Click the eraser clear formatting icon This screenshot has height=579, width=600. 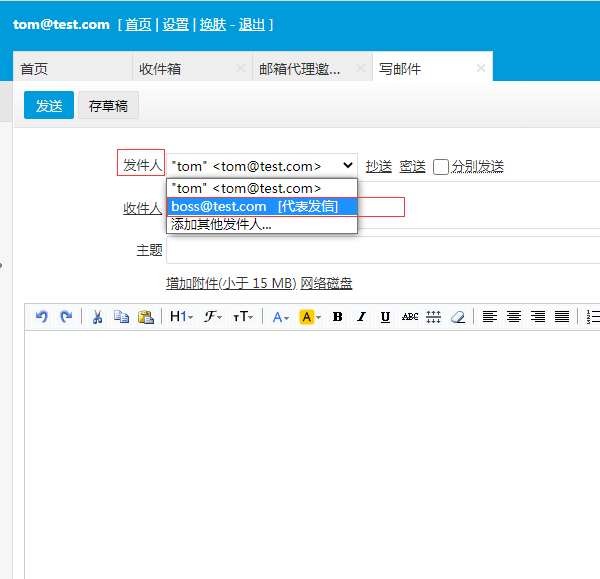458,317
